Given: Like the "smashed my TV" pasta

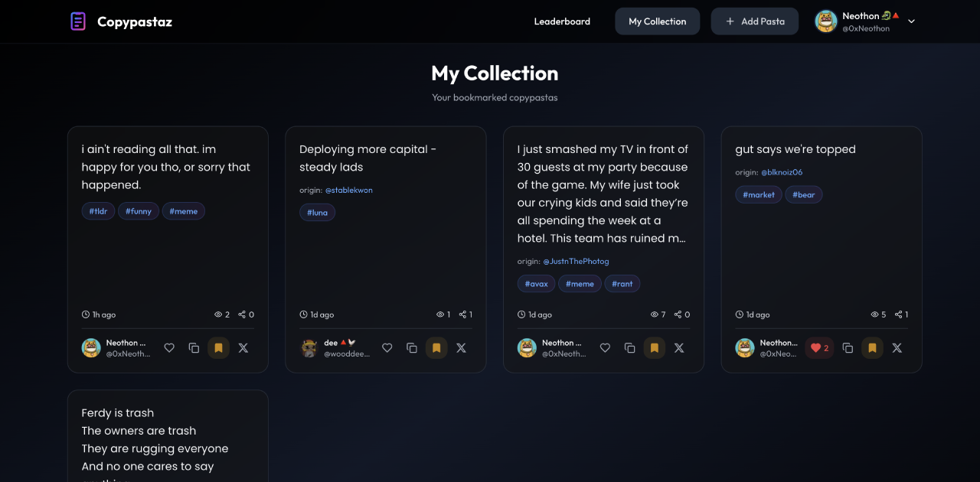Looking at the screenshot, I should [605, 348].
